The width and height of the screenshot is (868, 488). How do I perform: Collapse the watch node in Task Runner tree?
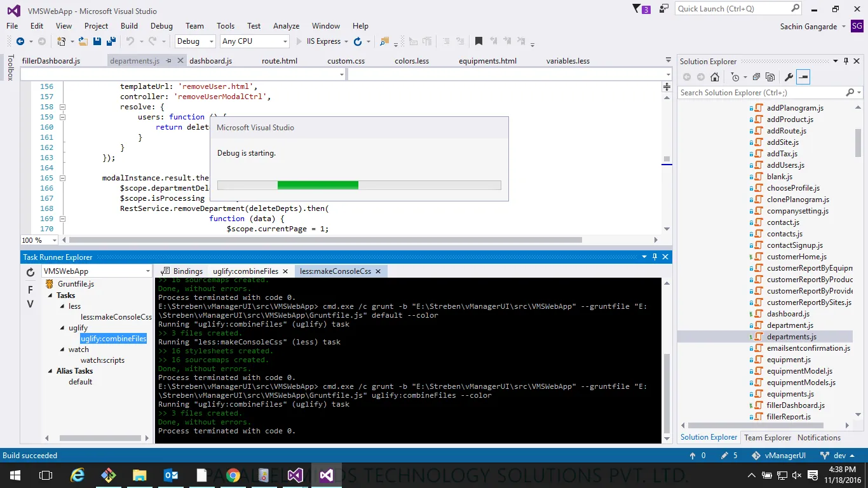(x=62, y=349)
